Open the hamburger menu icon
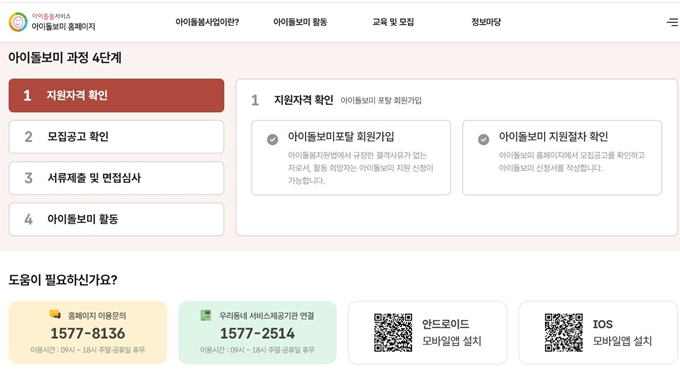 (x=672, y=22)
